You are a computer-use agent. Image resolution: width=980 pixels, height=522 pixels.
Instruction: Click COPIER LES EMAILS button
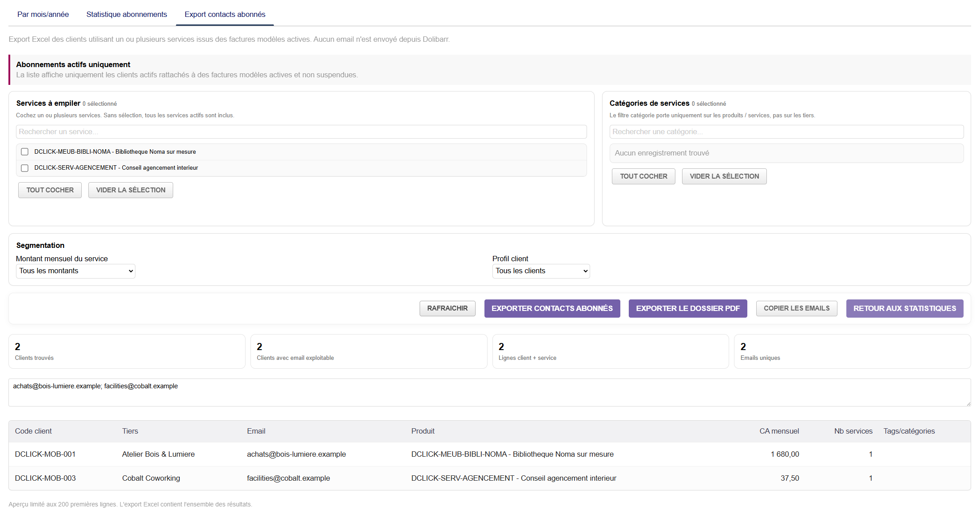(x=797, y=308)
